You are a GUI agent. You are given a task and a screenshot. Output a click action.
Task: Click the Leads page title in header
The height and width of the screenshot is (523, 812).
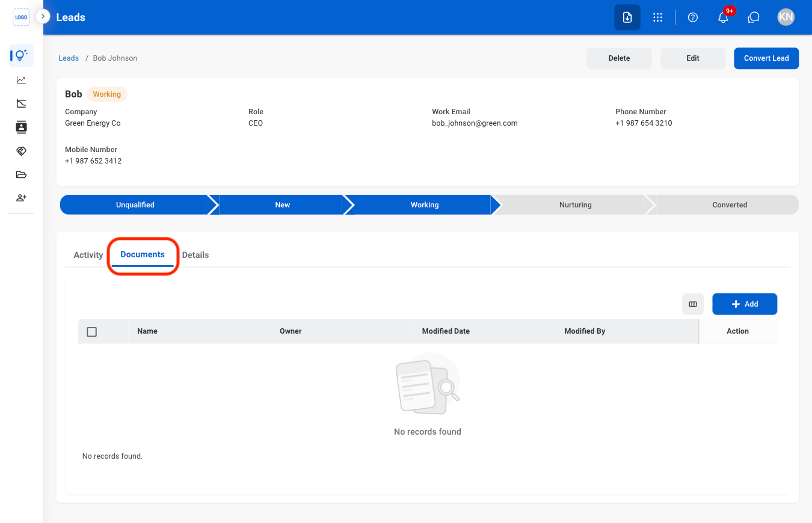[x=71, y=17]
